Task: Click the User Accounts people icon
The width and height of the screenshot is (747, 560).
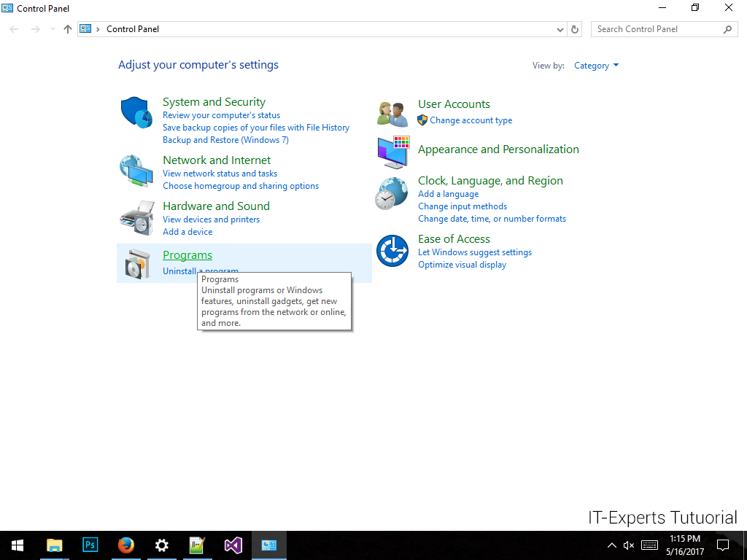Action: pyautogui.click(x=392, y=113)
